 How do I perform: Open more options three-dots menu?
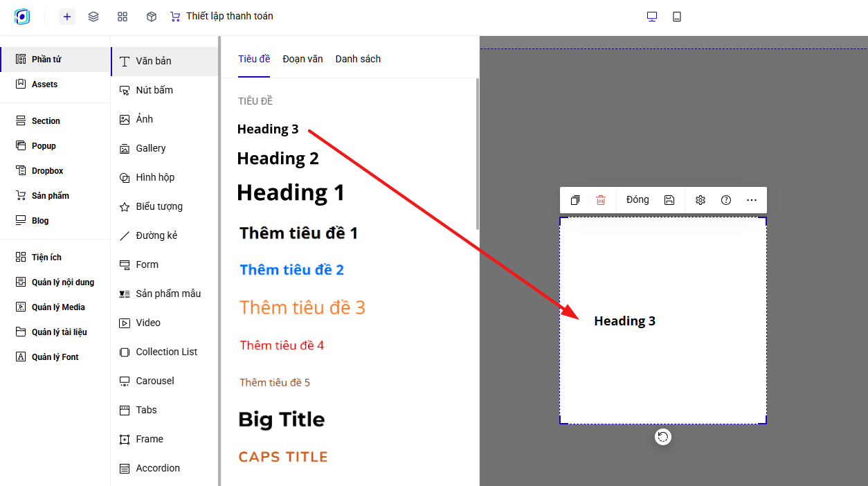pyautogui.click(x=752, y=200)
